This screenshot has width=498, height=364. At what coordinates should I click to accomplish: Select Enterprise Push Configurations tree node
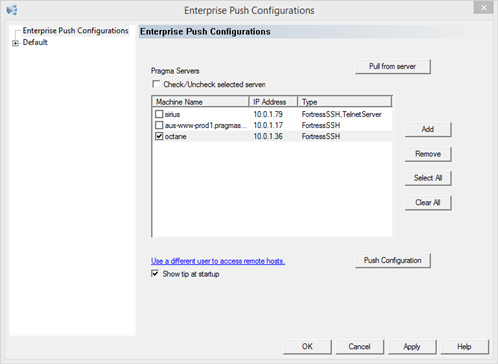point(75,31)
